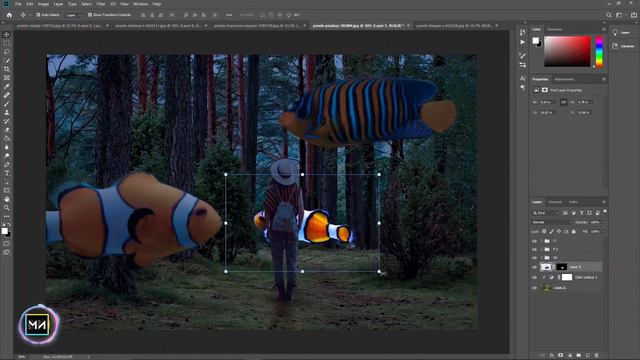Select the Eyedropper tool
Image resolution: width=640 pixels, height=360 pixels.
pos(7,86)
